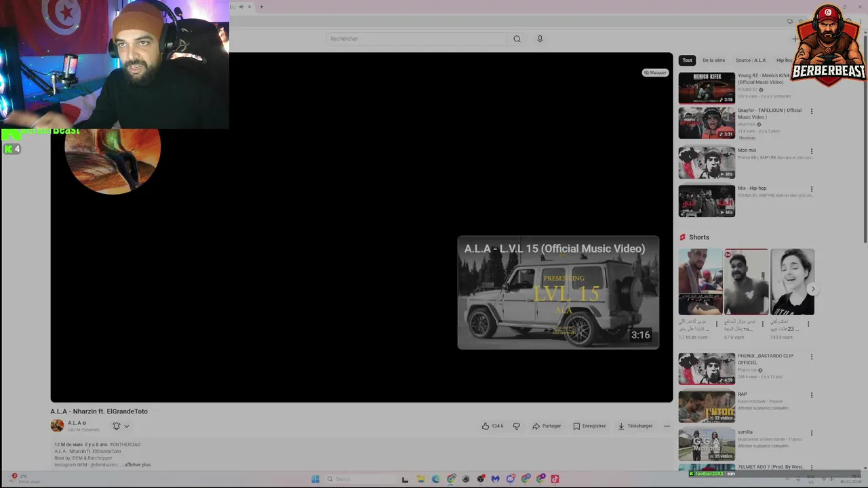Select the Source : A.L.A filter chip
Screen dimensions: 868x488
pyautogui.click(x=751, y=60)
